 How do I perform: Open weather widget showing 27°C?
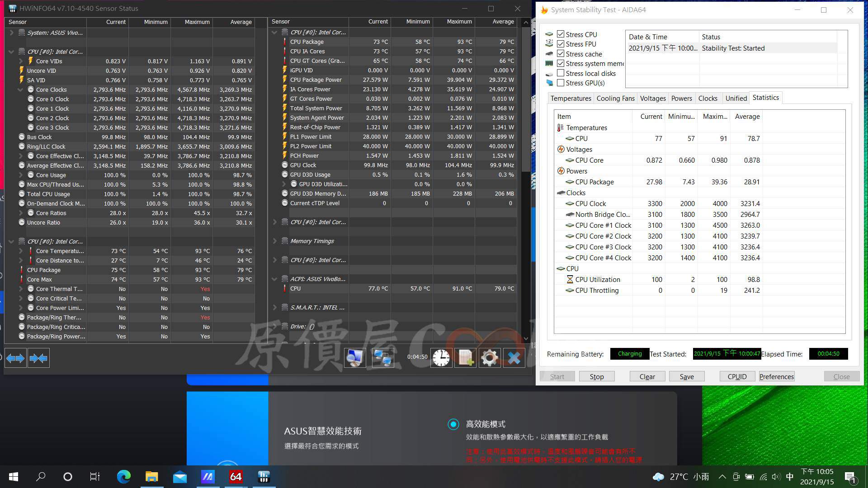[x=681, y=477]
